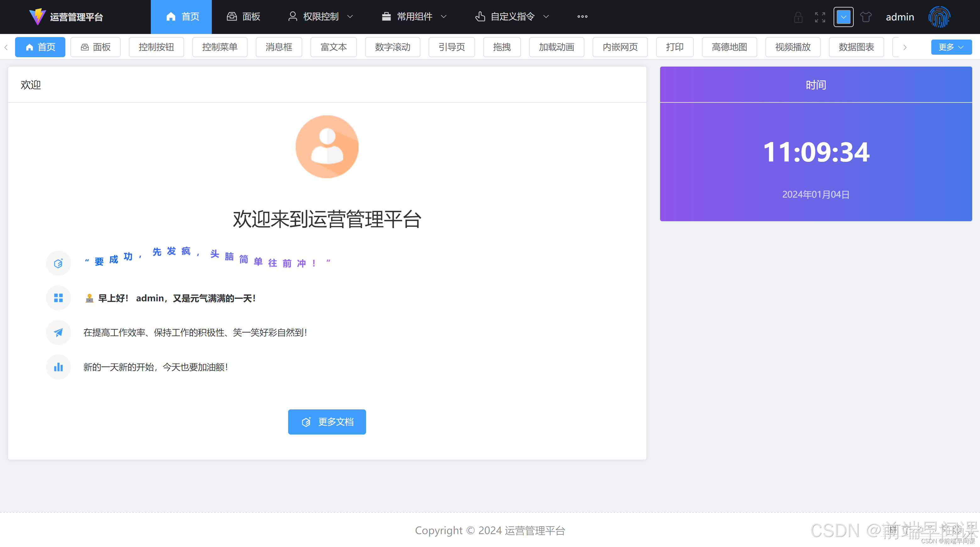Click the bar chart icon
This screenshot has height=547, width=980.
58,367
